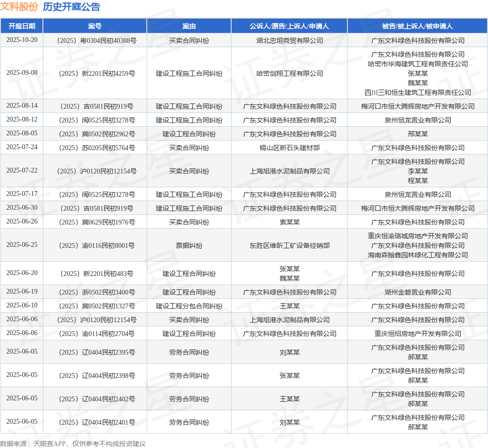
Task: Select defendant 湖州金碧置业有限公司
Action: click(x=417, y=292)
